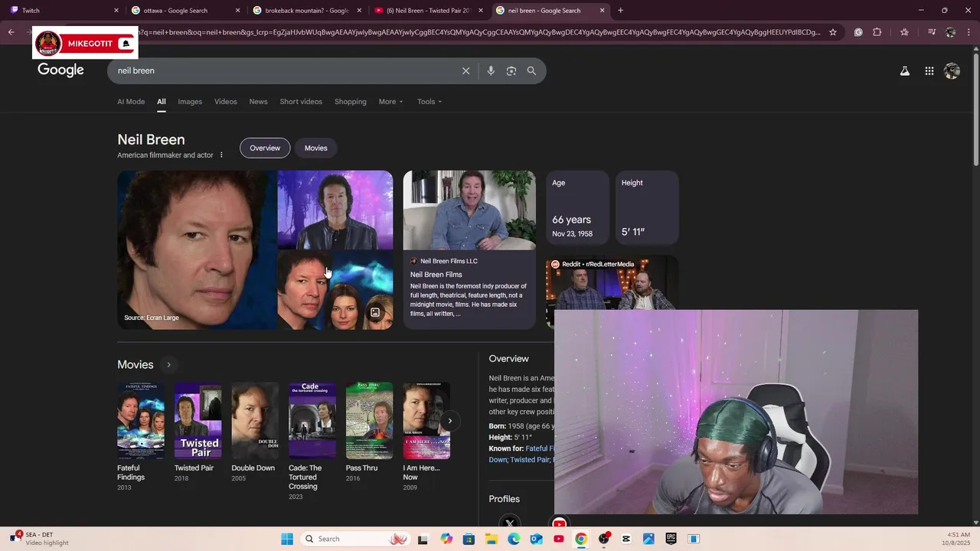Image resolution: width=980 pixels, height=551 pixels.
Task: Click the magnifying glass search button
Action: pos(531,70)
